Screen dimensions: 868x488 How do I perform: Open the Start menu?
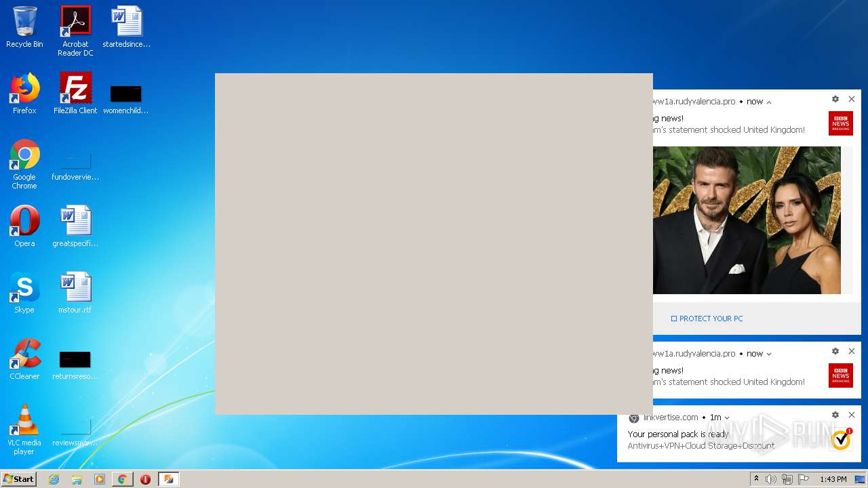pos(18,479)
